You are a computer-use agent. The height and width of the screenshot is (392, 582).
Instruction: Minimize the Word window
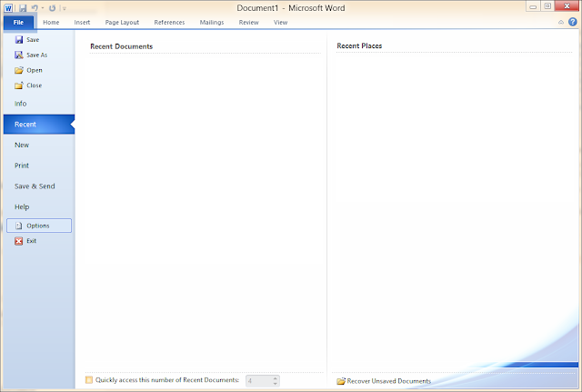pos(533,6)
